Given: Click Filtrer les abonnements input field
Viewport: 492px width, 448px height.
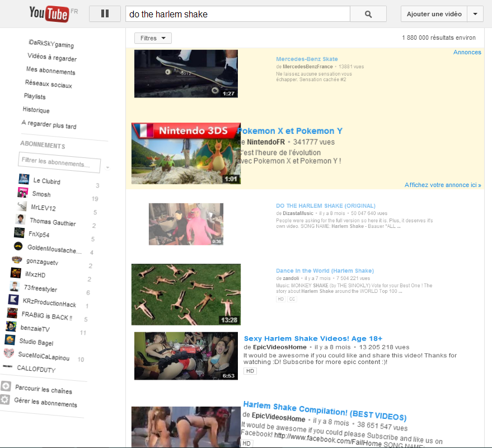Looking at the screenshot, I should coord(59,162).
